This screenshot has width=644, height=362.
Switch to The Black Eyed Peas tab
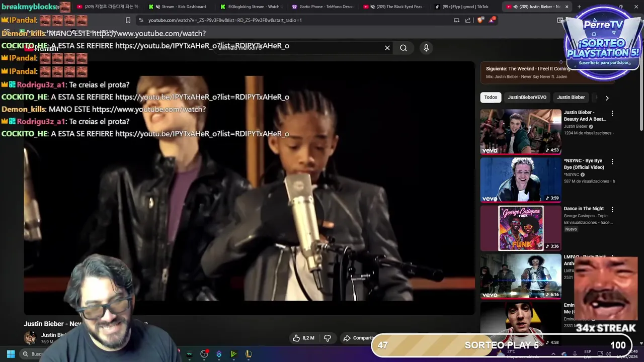(x=394, y=7)
